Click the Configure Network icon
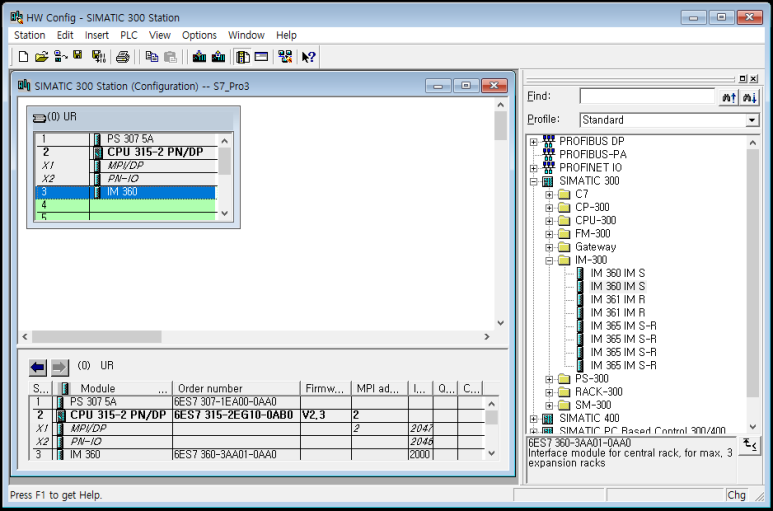 click(285, 57)
